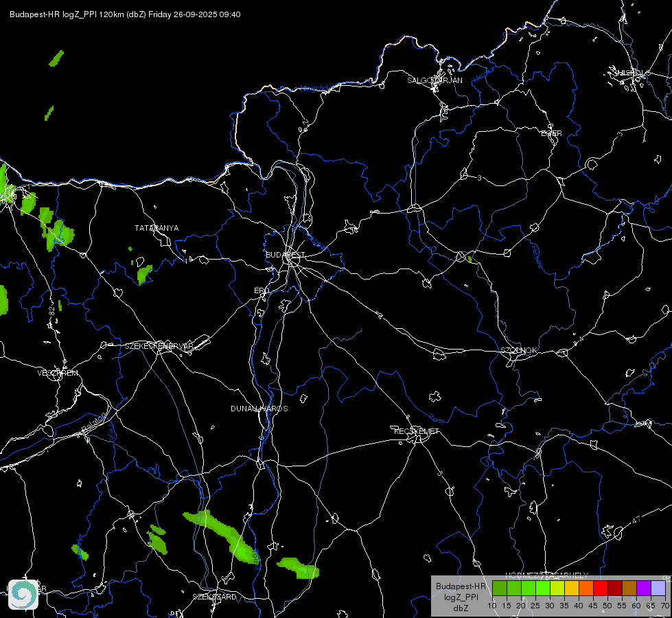Click the DUNAUJVAROS city label
Image resolution: width=672 pixels, height=618 pixels.
(259, 409)
